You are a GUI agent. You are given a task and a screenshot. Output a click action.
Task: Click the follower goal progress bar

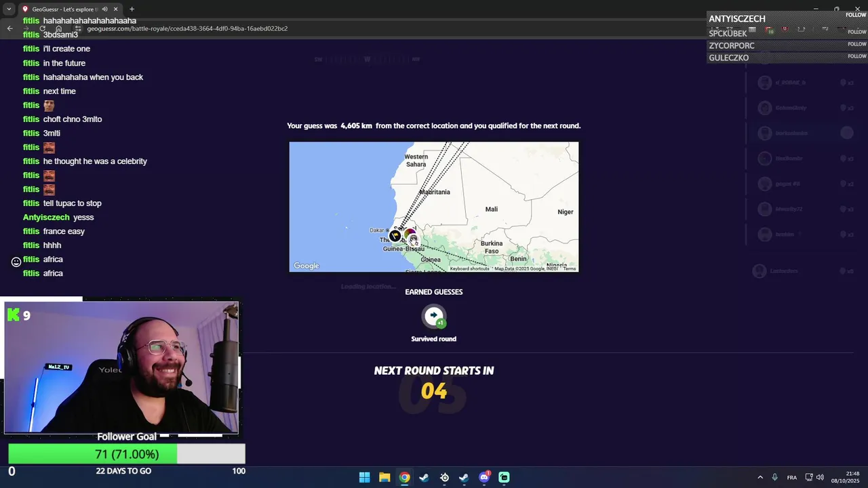click(127, 454)
